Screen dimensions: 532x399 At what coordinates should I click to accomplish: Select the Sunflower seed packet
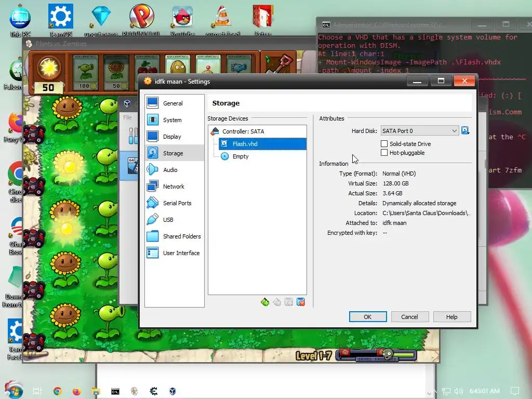click(x=117, y=73)
